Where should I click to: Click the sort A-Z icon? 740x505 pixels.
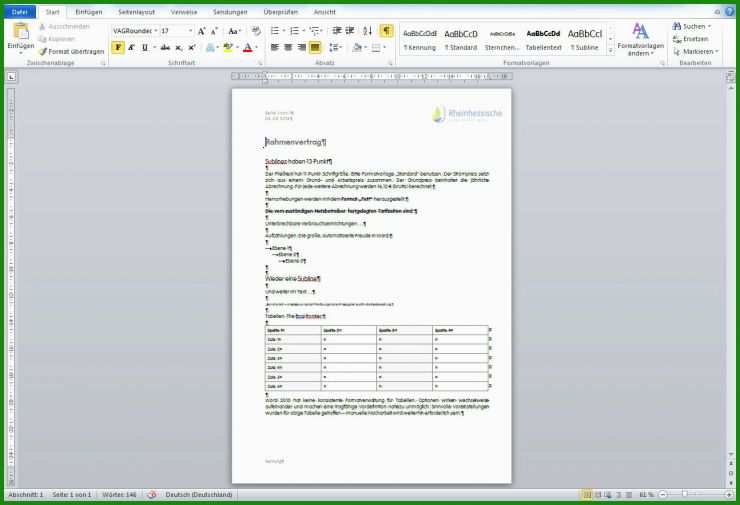click(368, 31)
